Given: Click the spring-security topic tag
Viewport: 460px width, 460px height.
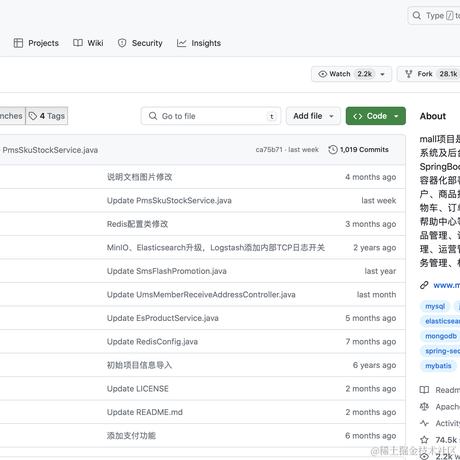Looking at the screenshot, I should click(441, 351).
